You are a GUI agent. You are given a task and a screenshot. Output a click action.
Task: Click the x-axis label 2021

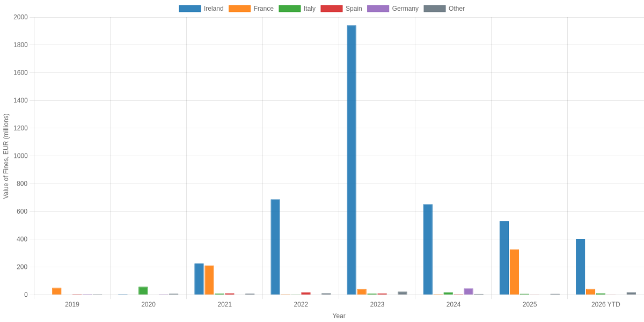225,304
